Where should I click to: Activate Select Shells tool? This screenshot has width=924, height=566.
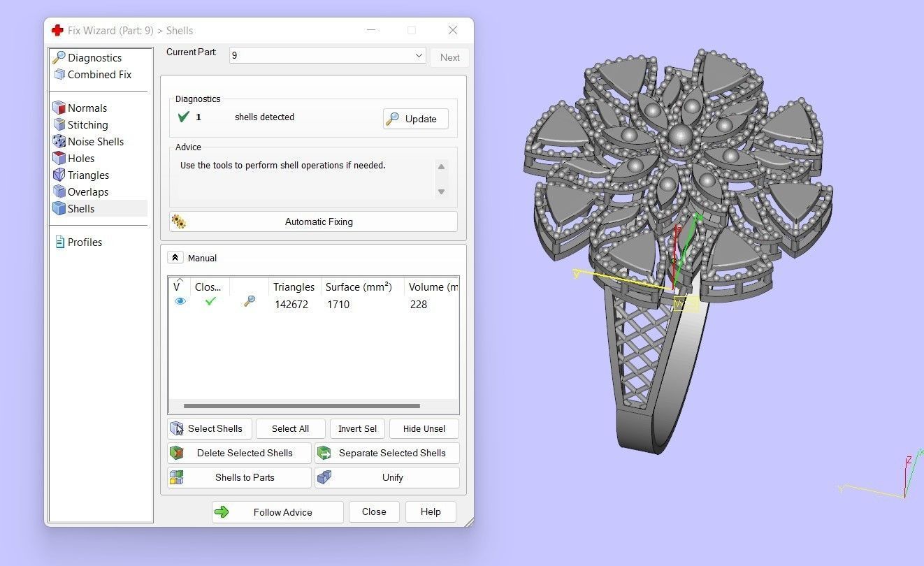210,428
